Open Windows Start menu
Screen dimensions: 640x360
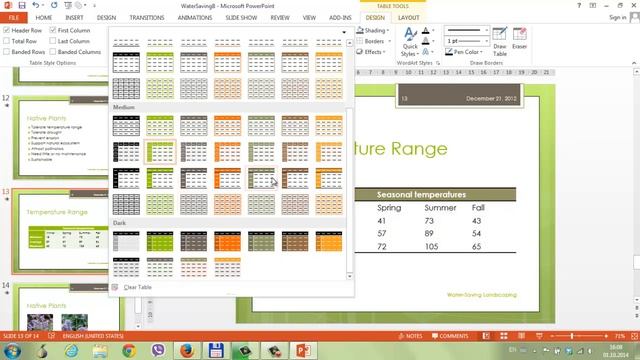click(12, 351)
